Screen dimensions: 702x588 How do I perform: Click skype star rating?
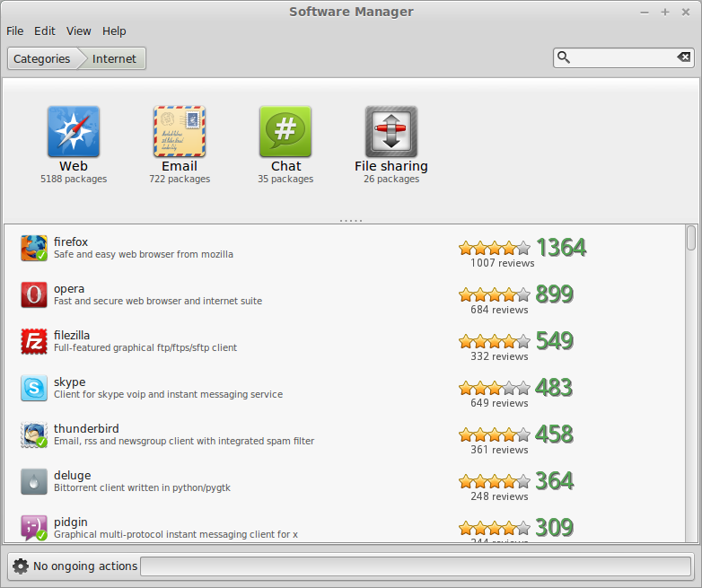[x=495, y=388]
